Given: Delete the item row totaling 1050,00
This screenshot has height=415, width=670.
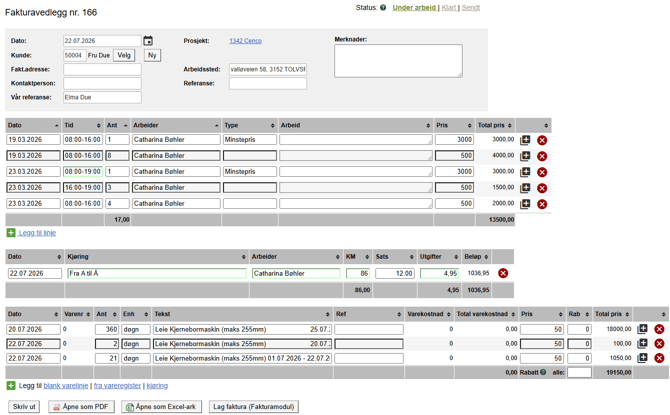Looking at the screenshot, I should point(659,358).
